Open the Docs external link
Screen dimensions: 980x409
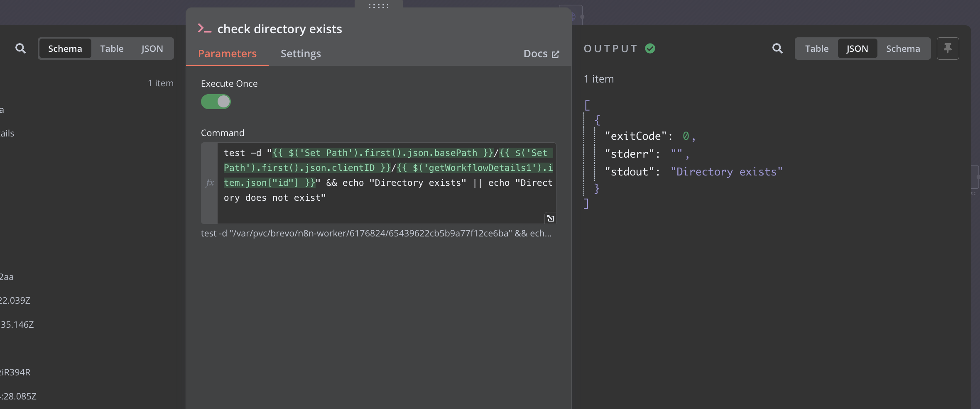click(541, 54)
